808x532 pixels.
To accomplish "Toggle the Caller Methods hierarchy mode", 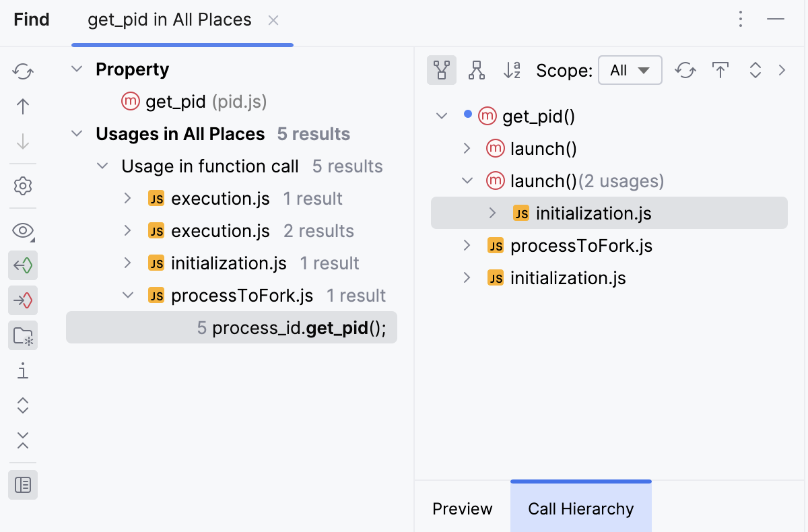I will (x=442, y=69).
